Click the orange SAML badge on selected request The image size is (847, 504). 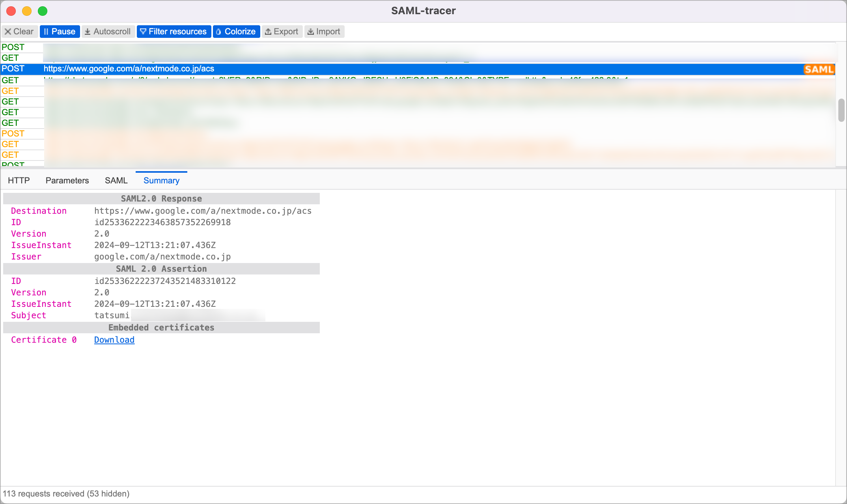[819, 69]
